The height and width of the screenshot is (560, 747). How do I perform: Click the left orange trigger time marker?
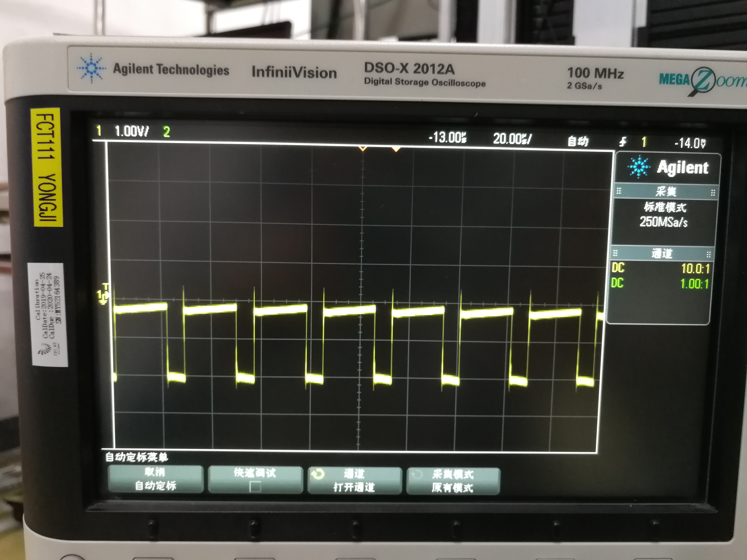click(363, 148)
